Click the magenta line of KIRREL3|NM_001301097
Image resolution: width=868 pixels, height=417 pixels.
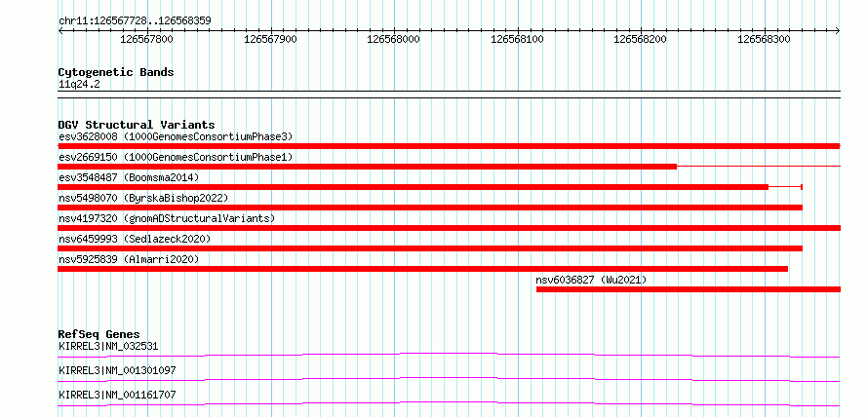449,379
